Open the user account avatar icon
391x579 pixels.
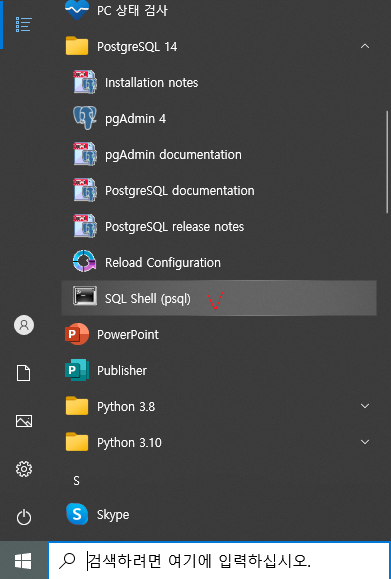click(24, 325)
